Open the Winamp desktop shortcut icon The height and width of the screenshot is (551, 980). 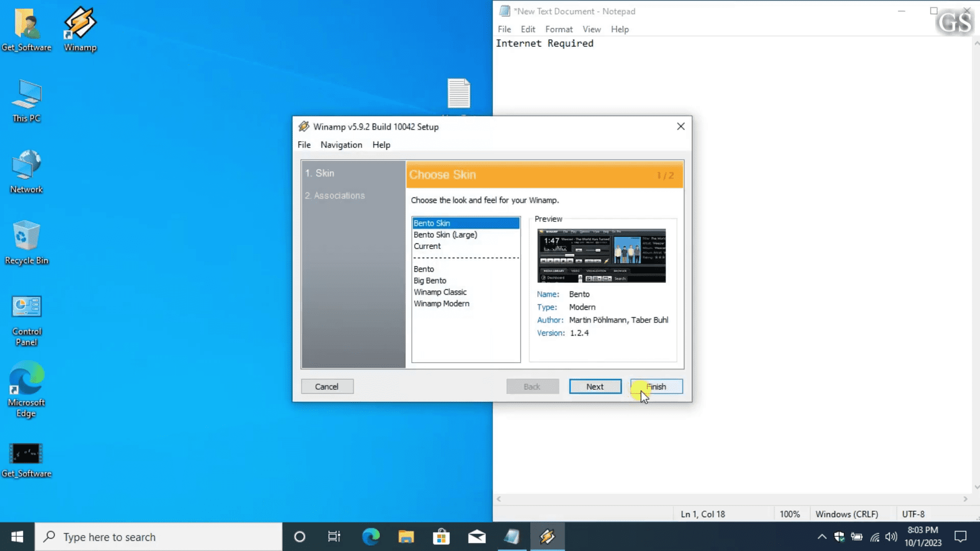point(80,30)
